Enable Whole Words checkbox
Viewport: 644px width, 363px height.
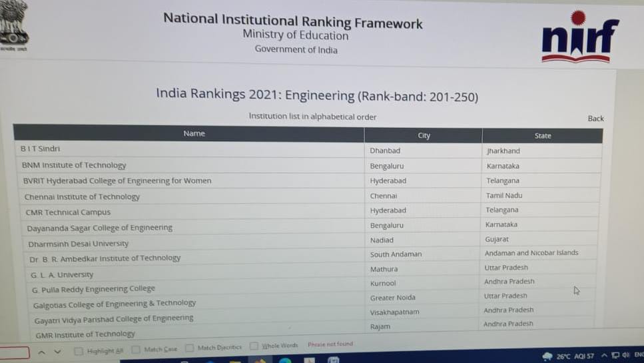pyautogui.click(x=254, y=346)
